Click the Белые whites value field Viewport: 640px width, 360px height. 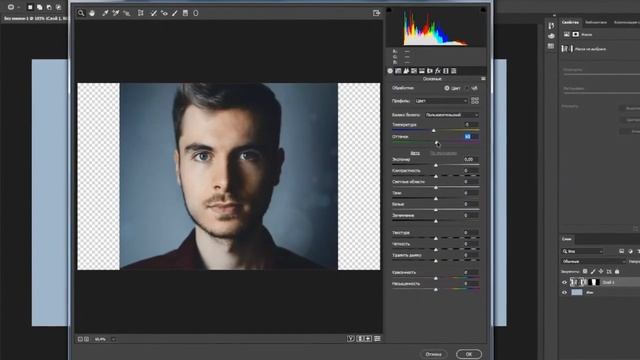pos(471,204)
